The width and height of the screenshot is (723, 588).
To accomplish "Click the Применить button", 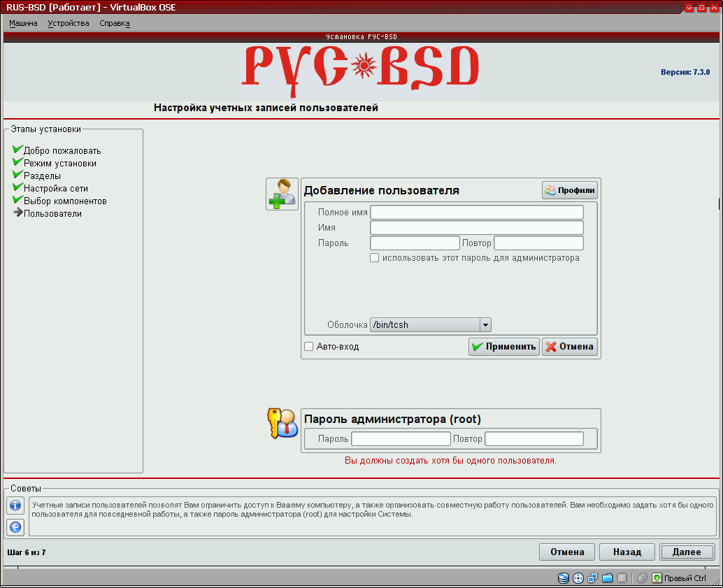I will coord(504,346).
